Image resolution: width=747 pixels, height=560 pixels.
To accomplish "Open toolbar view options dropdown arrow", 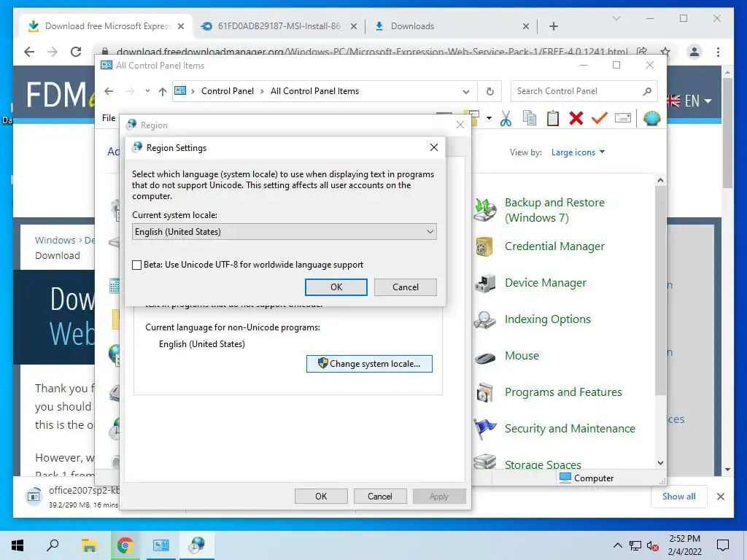I will coord(489,117).
